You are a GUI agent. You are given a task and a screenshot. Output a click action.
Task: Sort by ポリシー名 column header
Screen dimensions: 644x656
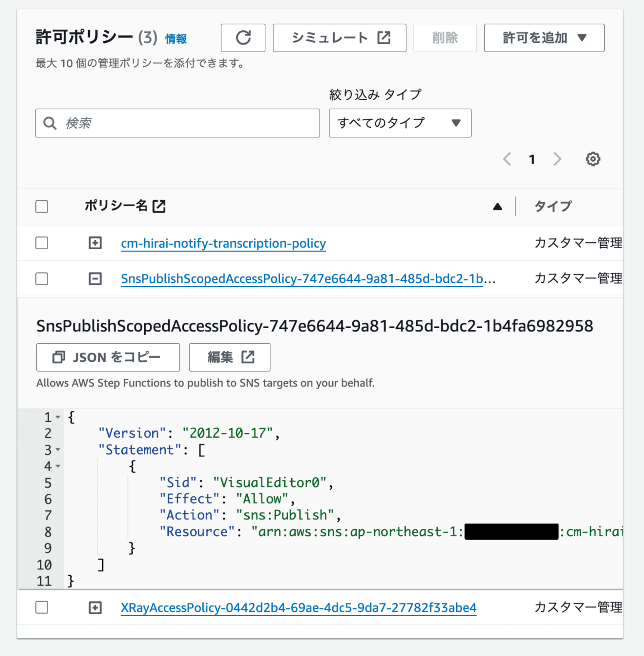click(116, 206)
